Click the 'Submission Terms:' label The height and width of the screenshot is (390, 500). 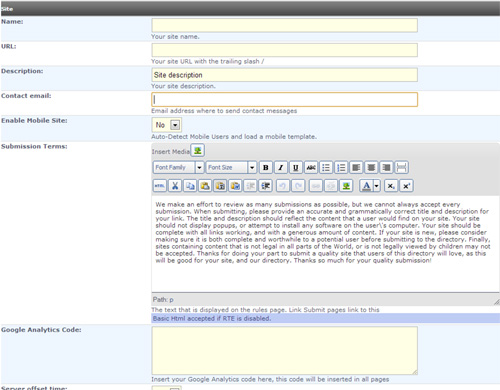(34, 146)
